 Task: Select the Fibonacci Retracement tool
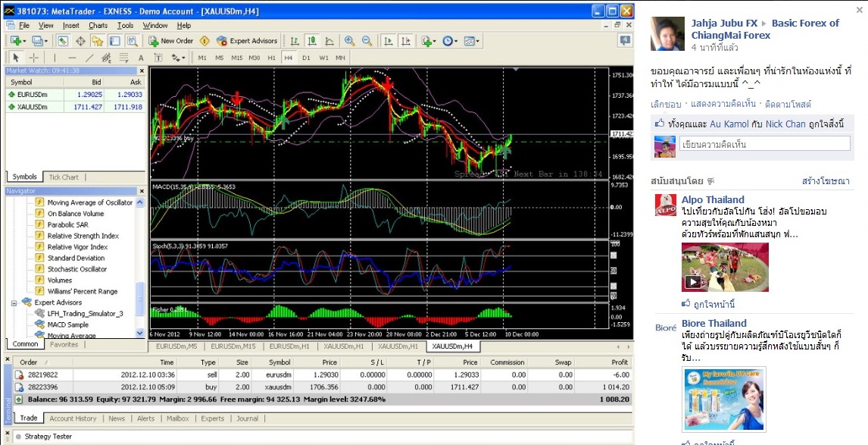(124, 58)
